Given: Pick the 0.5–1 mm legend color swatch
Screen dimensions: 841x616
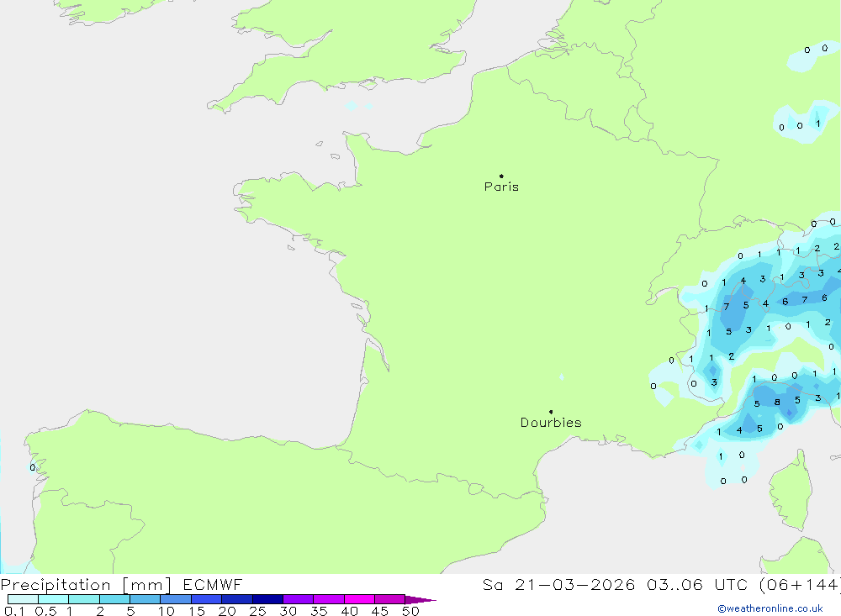Looking at the screenshot, I should click(54, 599).
